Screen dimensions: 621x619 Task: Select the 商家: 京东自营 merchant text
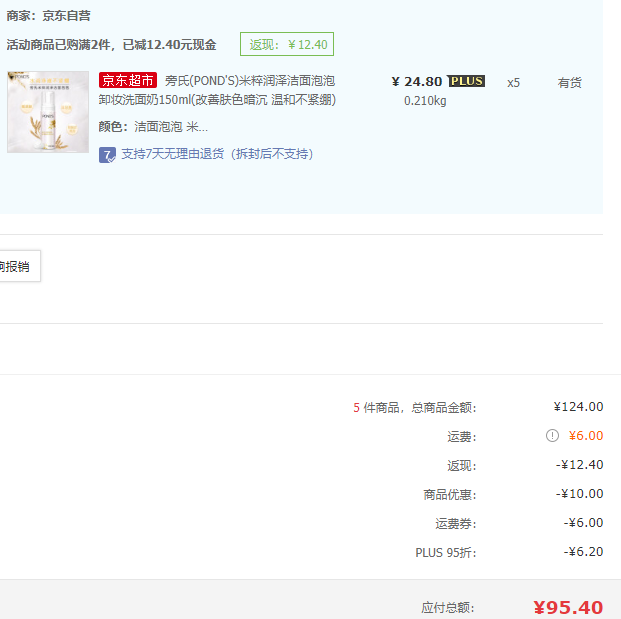(48, 16)
